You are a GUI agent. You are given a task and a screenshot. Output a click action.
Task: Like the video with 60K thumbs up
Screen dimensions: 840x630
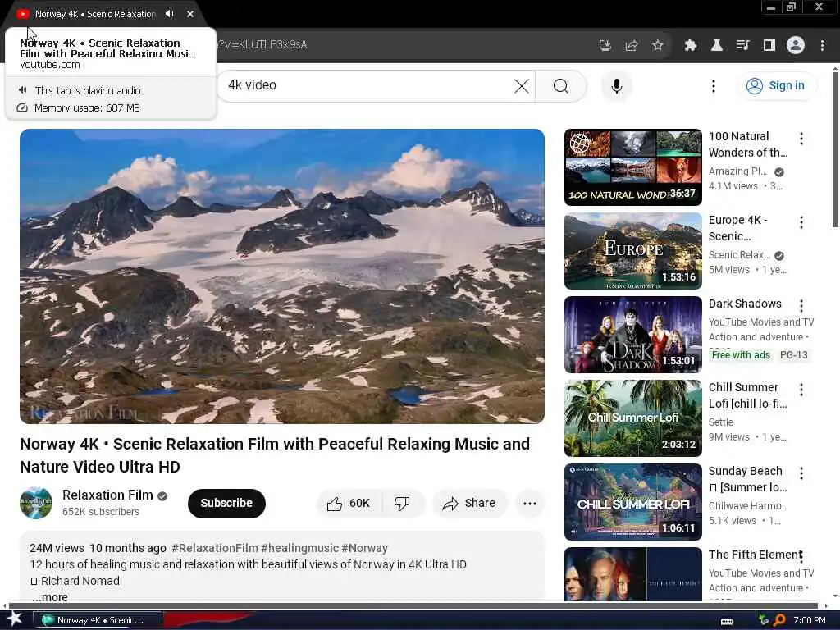click(349, 504)
